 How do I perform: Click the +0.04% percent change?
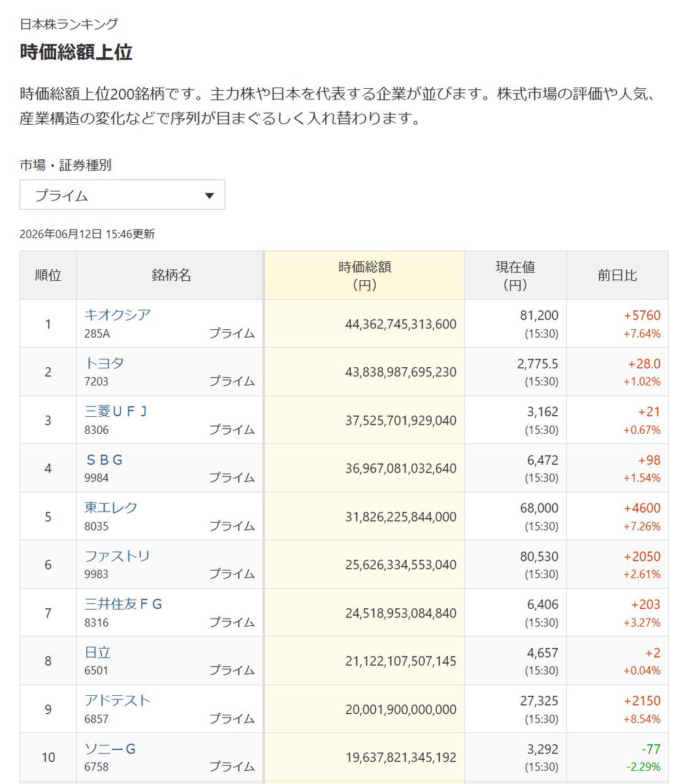pos(641,670)
